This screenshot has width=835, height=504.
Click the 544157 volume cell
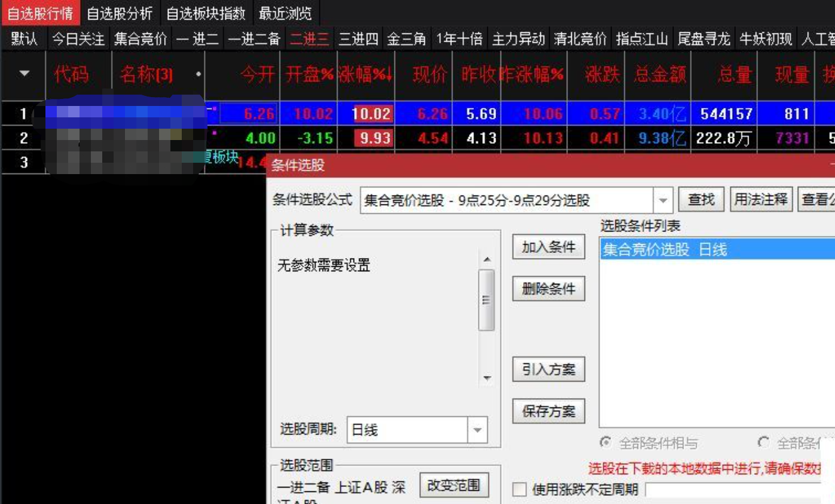point(726,114)
